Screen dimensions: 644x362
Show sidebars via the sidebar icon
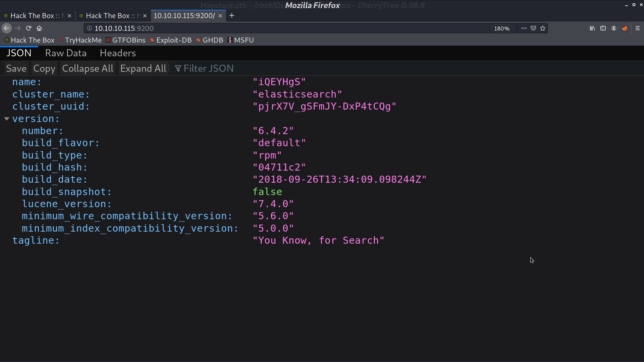tap(603, 28)
